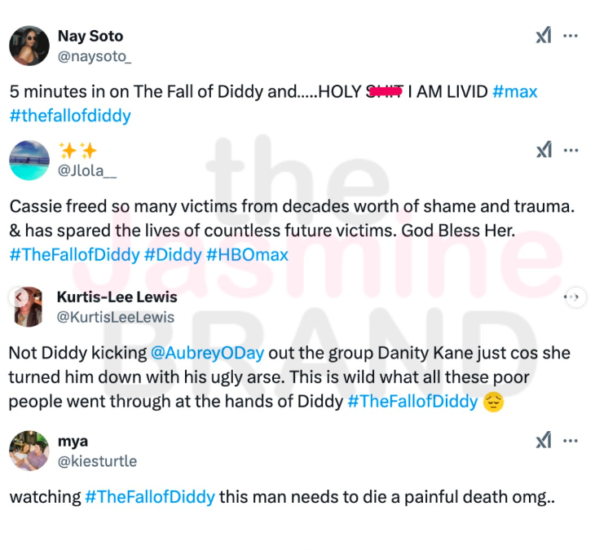Image resolution: width=595 pixels, height=550 pixels.
Task: Go to previous slide with left arrow
Action: coord(19,297)
